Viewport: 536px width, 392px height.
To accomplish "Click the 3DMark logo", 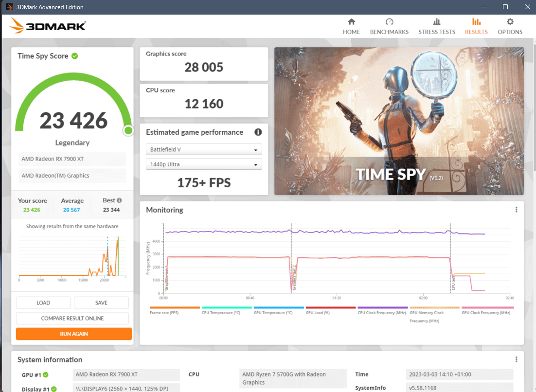I will pos(47,25).
